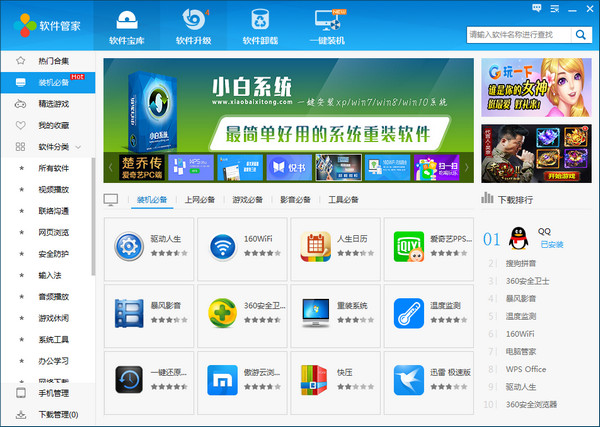600x427 pixels.
Task: Open 手机管理 phone management
Action: tap(48, 393)
